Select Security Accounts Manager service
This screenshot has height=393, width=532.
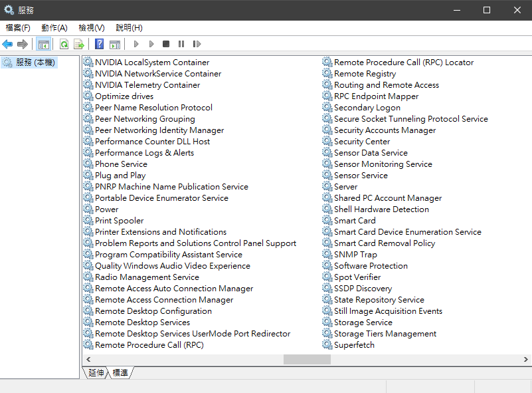click(385, 130)
